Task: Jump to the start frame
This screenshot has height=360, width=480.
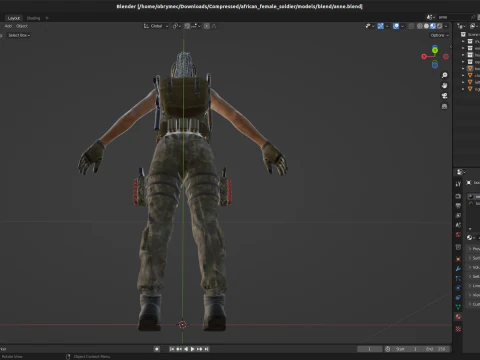Action: 172,349
